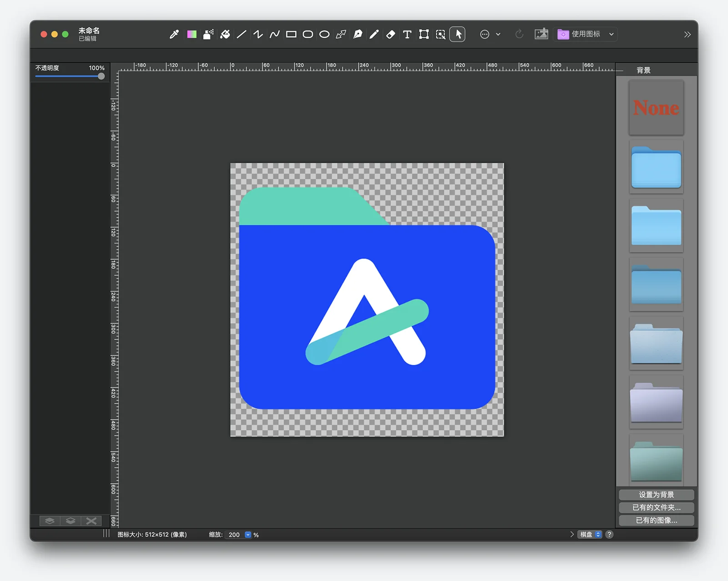The width and height of the screenshot is (728, 581).
Task: Click the 图标大小: 512×512 status text
Action: (152, 535)
